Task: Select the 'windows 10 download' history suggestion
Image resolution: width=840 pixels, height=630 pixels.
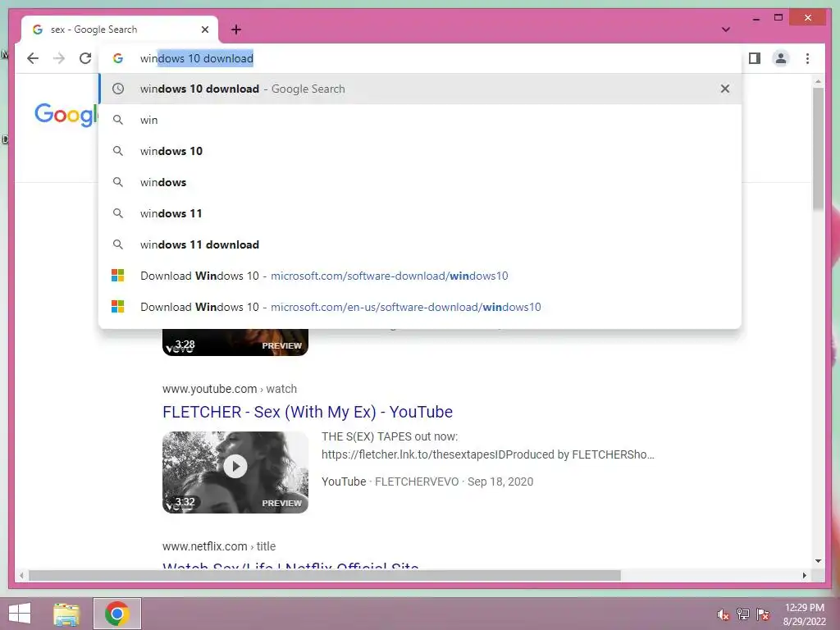Action: tap(420, 89)
